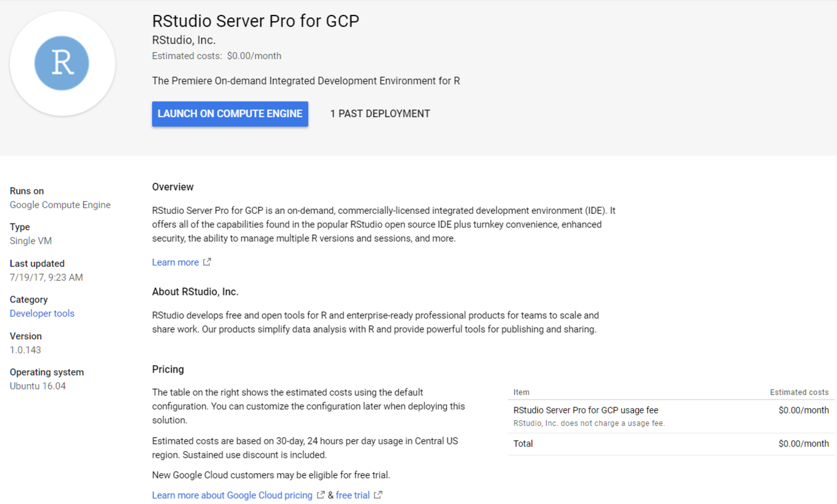
Task: Select version number 1.0.143
Action: click(x=25, y=350)
